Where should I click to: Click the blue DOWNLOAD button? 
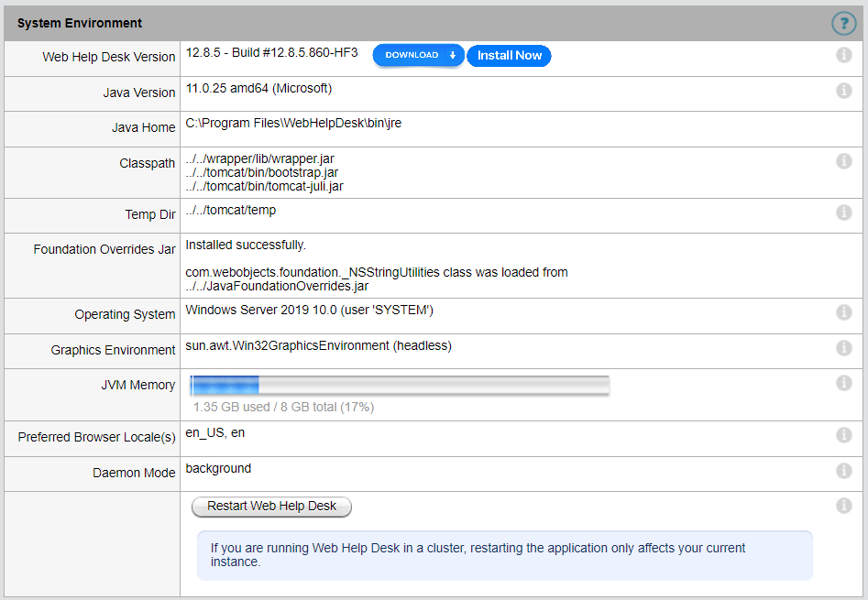tap(419, 55)
